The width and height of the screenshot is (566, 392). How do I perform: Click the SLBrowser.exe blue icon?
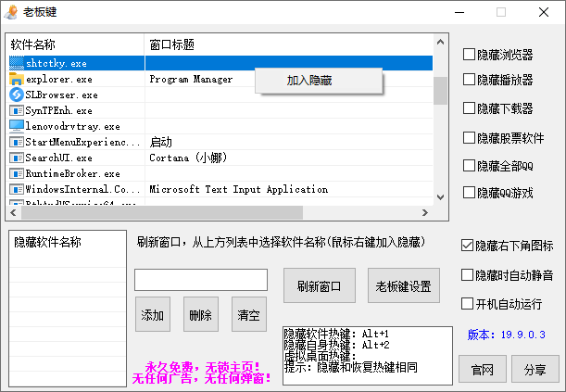16,95
